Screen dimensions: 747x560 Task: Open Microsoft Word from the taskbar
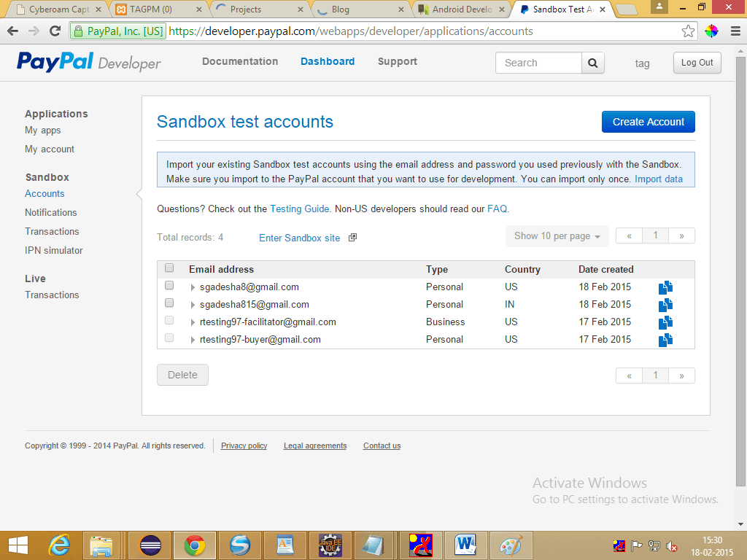pyautogui.click(x=465, y=545)
